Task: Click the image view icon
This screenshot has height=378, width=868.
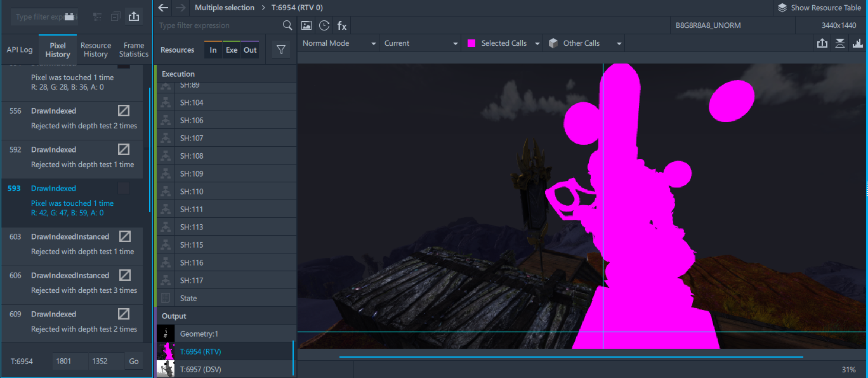Action: (306, 25)
